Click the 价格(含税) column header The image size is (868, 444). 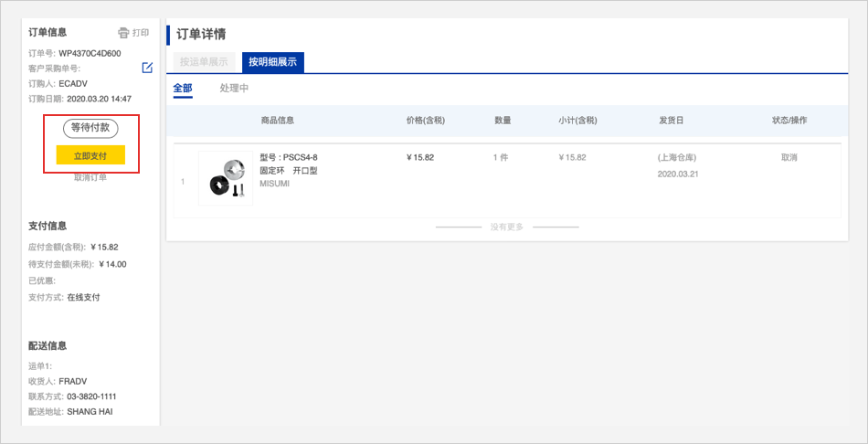[x=425, y=121]
